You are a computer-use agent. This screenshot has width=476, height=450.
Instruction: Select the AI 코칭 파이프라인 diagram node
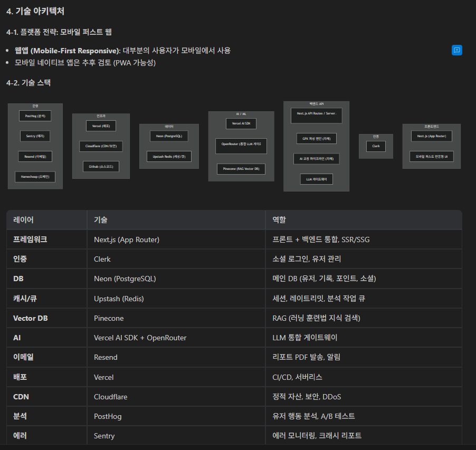pos(317,159)
